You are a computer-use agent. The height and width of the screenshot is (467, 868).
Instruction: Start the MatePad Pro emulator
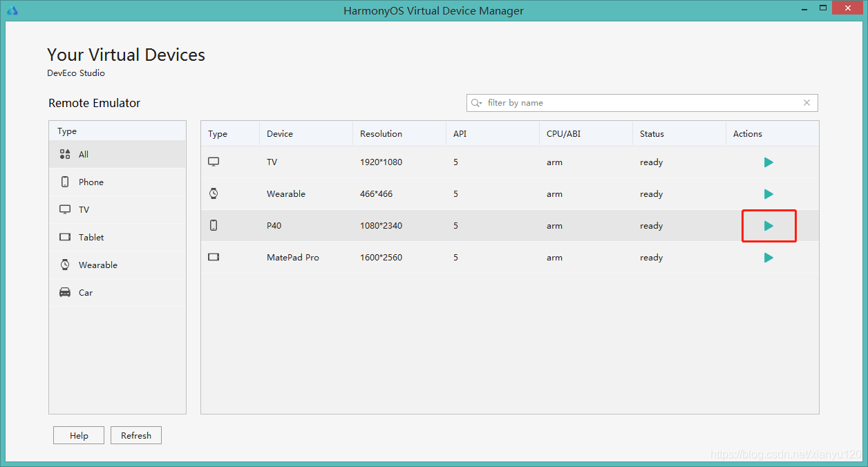pyautogui.click(x=768, y=258)
